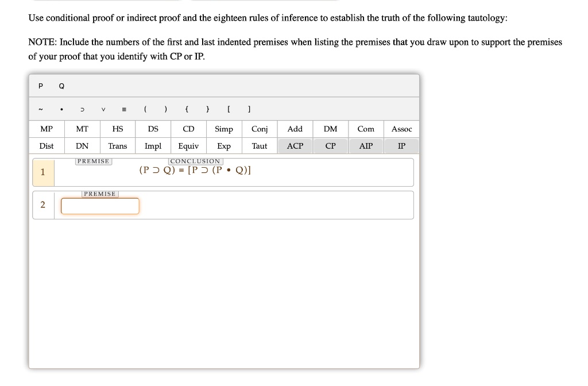The height and width of the screenshot is (386, 588).
Task: Click the empty premise input field
Action: click(x=99, y=206)
